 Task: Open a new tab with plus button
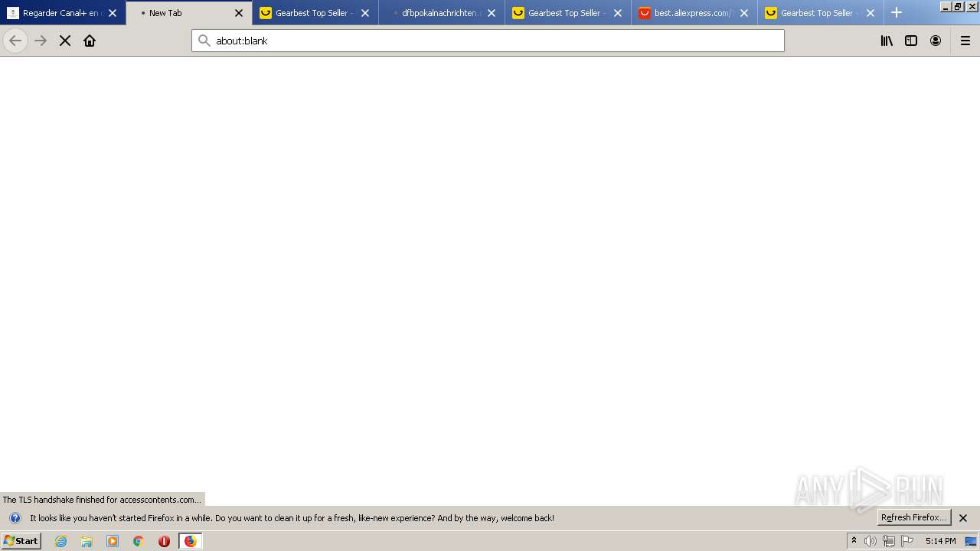(x=897, y=13)
